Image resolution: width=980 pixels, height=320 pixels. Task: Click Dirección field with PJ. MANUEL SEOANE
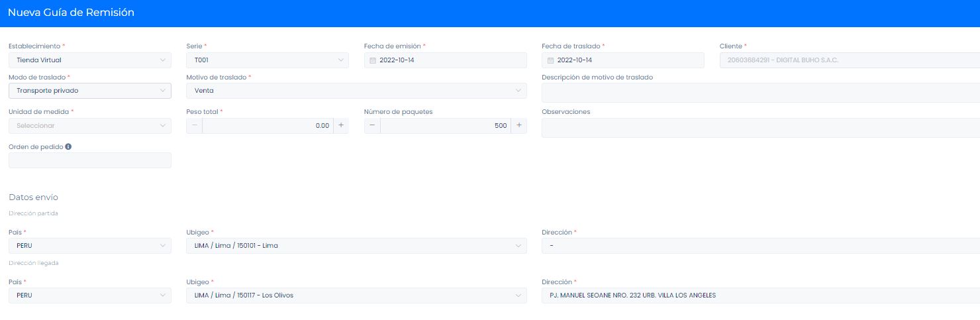coord(760,295)
